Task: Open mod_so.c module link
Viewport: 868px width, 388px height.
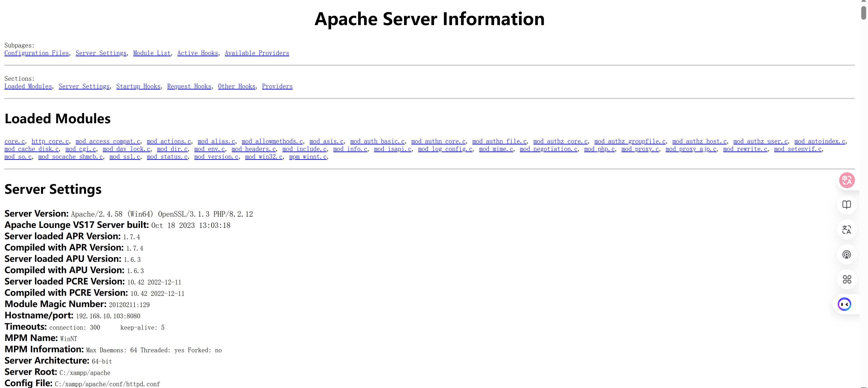Action: [x=18, y=157]
